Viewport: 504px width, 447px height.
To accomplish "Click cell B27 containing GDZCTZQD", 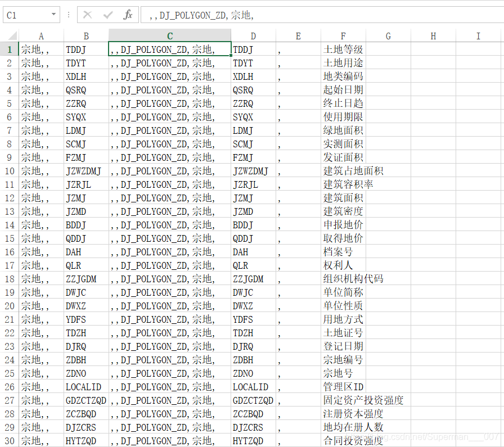I will tap(86, 400).
